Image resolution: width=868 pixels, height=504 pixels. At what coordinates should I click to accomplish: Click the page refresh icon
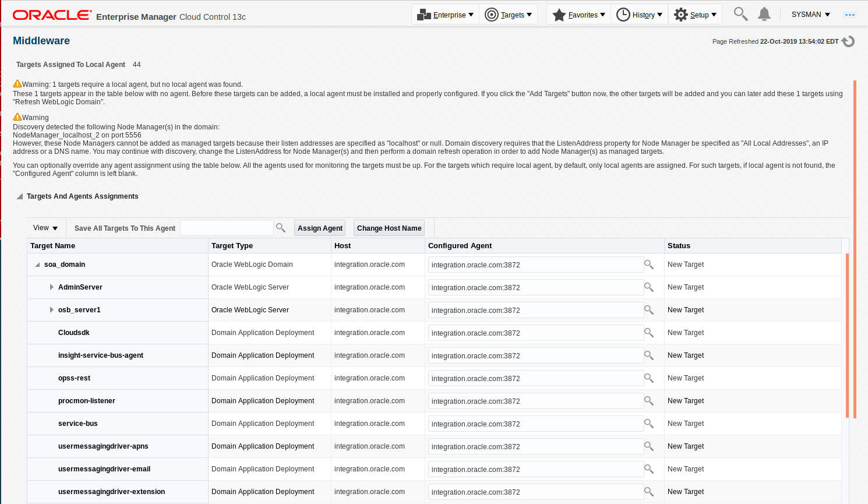pyautogui.click(x=848, y=41)
